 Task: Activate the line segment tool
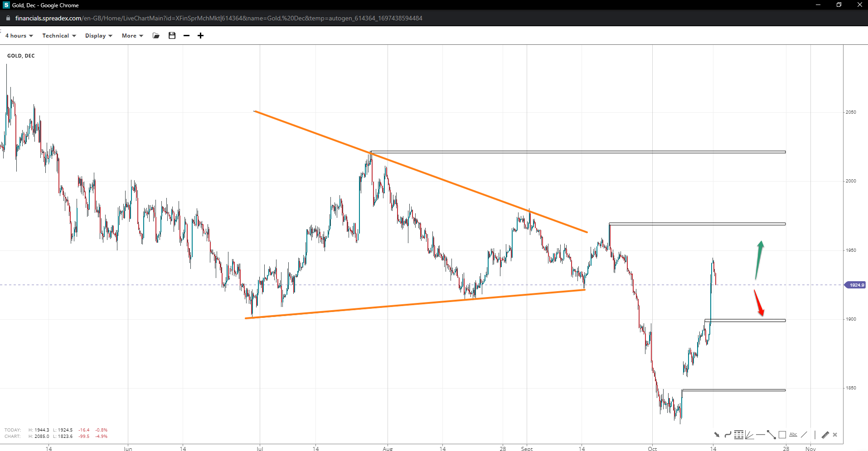coord(771,435)
